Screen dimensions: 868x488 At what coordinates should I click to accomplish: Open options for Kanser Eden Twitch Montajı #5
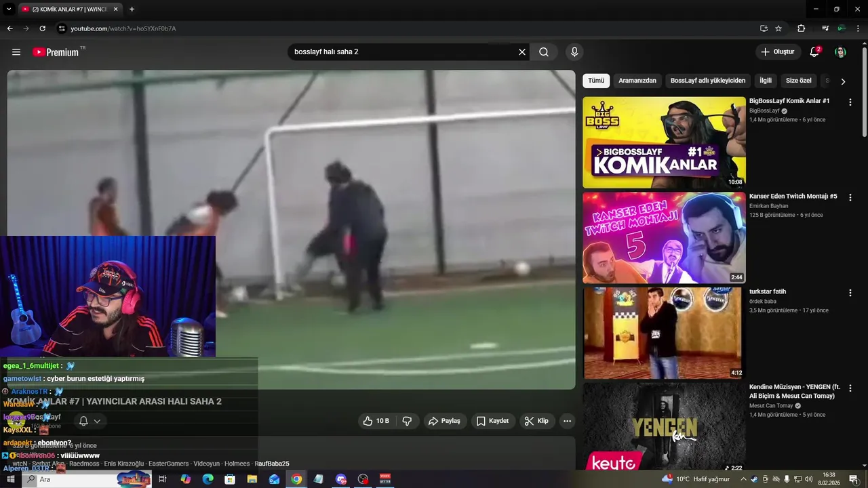[850, 197]
